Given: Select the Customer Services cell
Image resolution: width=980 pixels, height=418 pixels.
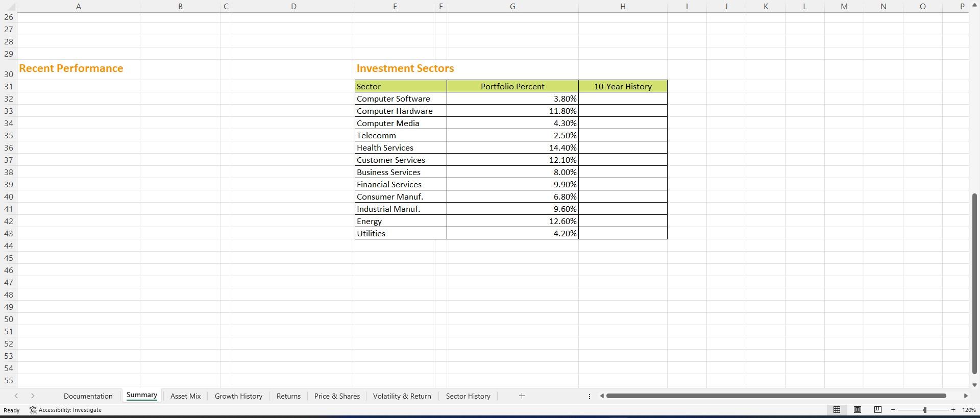Looking at the screenshot, I should click(401, 160).
